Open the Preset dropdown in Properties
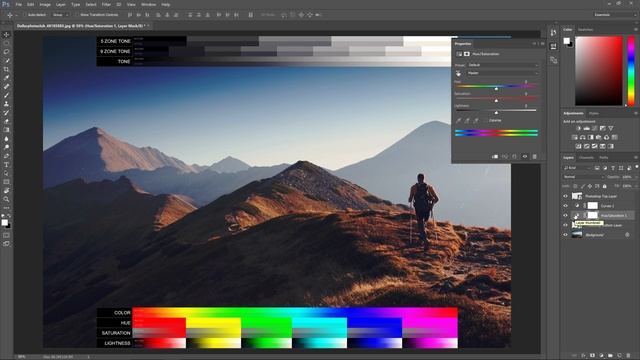Screen dimensions: 640x360 coord(503,65)
